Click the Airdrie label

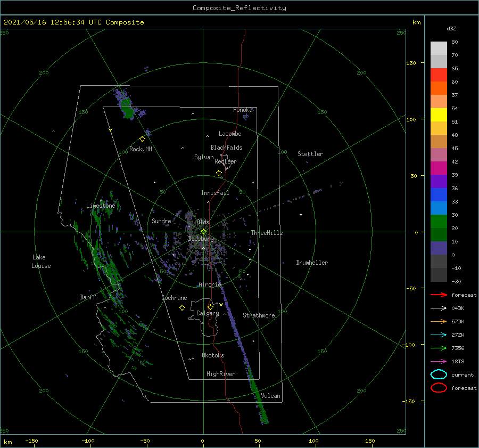[x=210, y=284]
